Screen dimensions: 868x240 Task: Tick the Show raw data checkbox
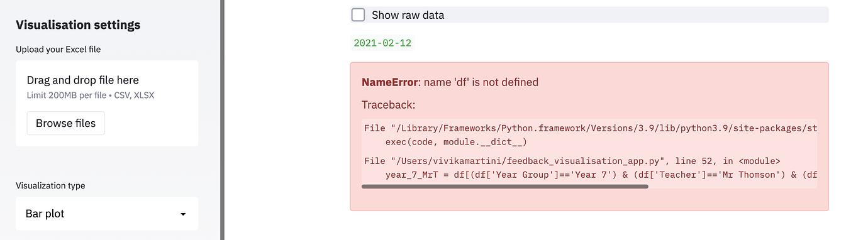(x=358, y=15)
